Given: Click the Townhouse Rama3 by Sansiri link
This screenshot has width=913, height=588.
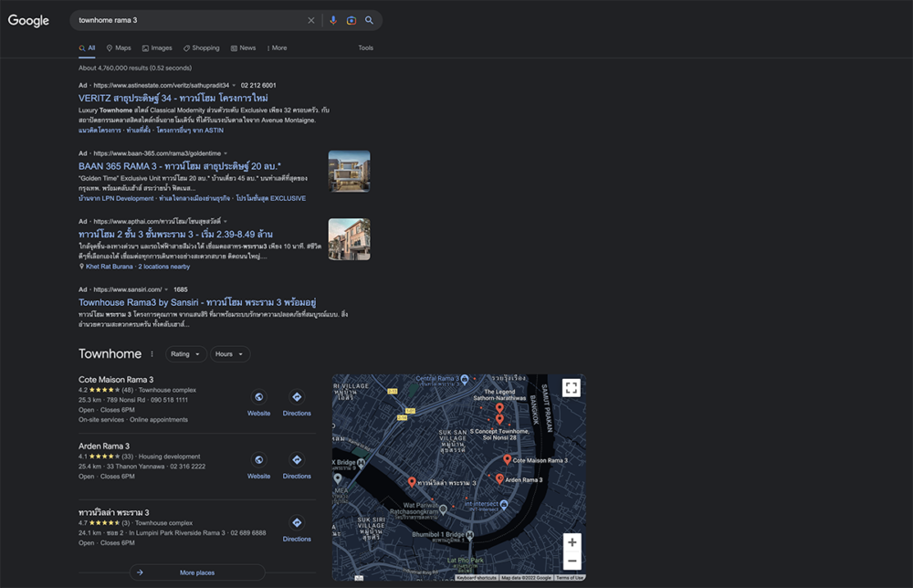Looking at the screenshot, I should pyautogui.click(x=197, y=303).
